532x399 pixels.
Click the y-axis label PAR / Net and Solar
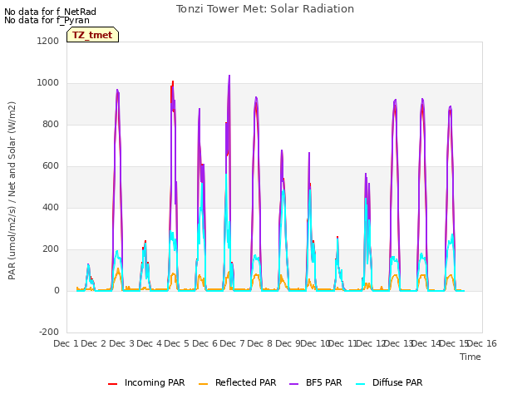[12, 190]
